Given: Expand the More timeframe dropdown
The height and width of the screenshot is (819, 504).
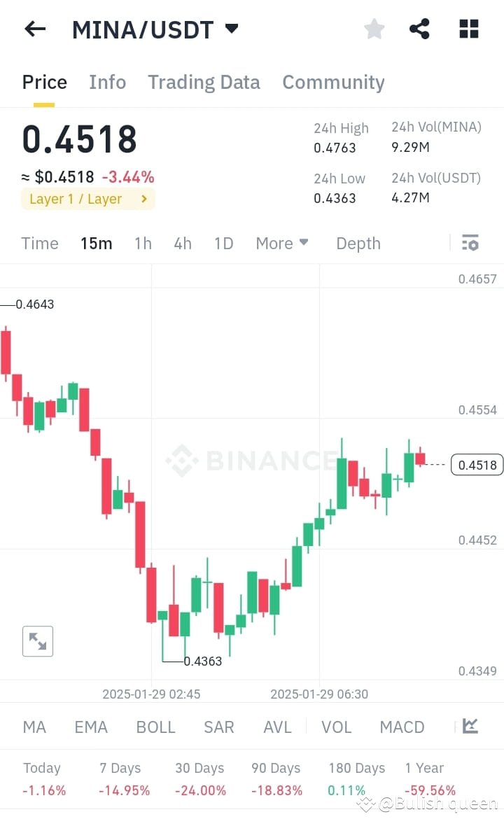Looking at the screenshot, I should point(281,243).
